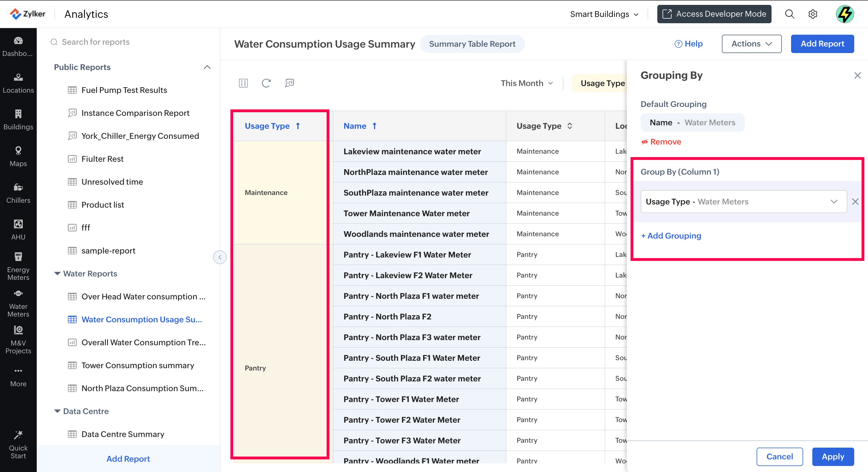Open the settings gear icon

tap(813, 14)
